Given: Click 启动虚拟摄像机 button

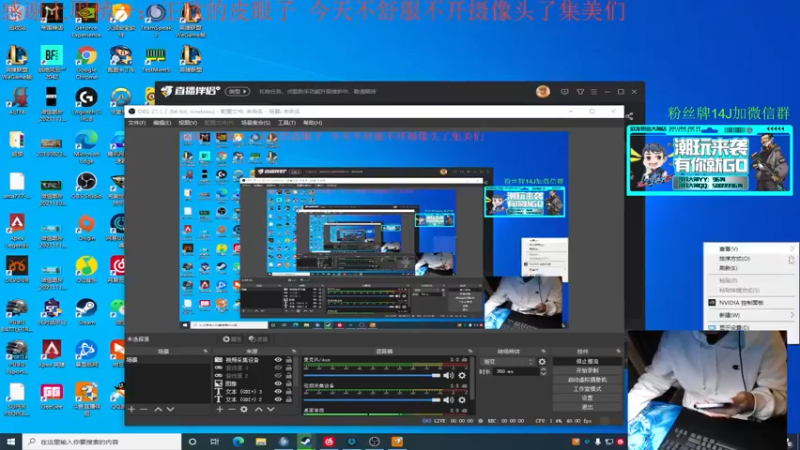Looking at the screenshot, I should [587, 380].
